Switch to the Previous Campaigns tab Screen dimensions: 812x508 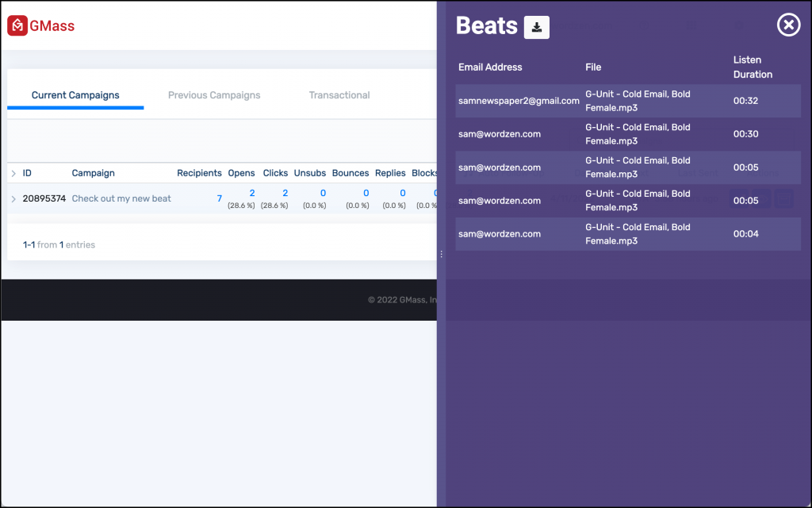pyautogui.click(x=214, y=94)
